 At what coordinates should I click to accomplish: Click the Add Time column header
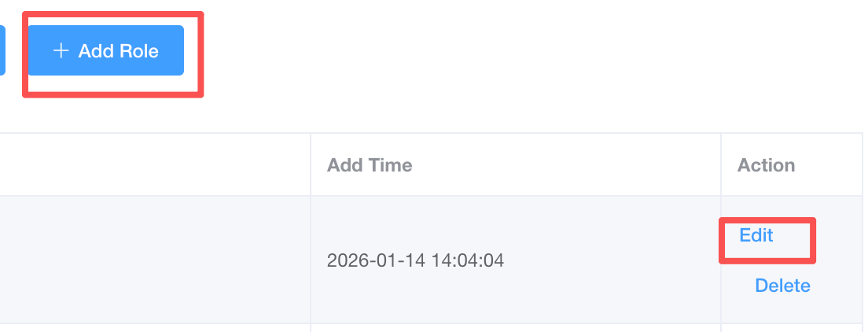370,165
